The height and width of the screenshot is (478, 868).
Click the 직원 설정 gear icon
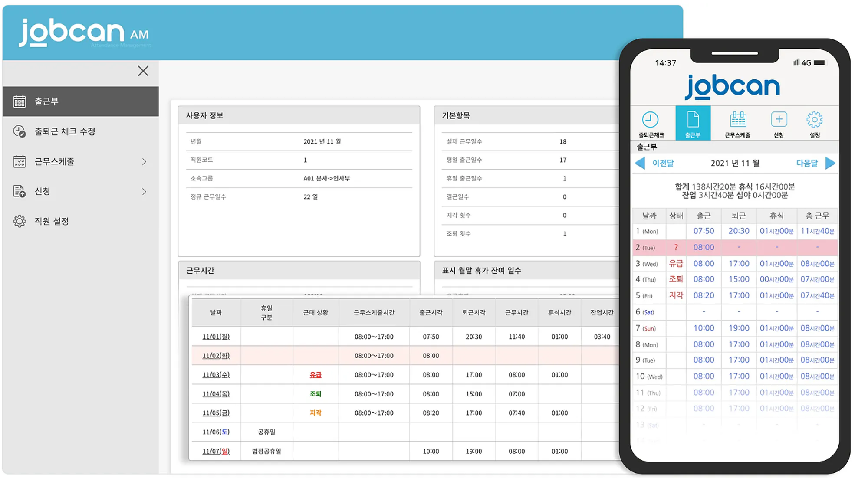point(20,221)
